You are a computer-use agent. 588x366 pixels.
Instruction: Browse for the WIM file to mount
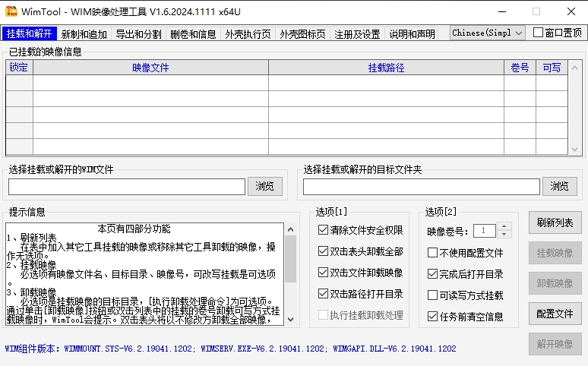pos(264,186)
